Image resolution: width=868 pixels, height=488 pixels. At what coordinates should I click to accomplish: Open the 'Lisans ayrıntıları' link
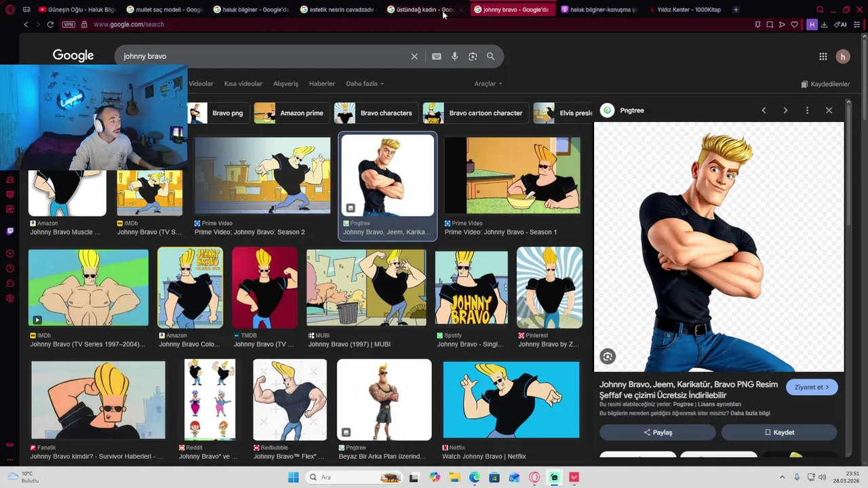pos(719,404)
